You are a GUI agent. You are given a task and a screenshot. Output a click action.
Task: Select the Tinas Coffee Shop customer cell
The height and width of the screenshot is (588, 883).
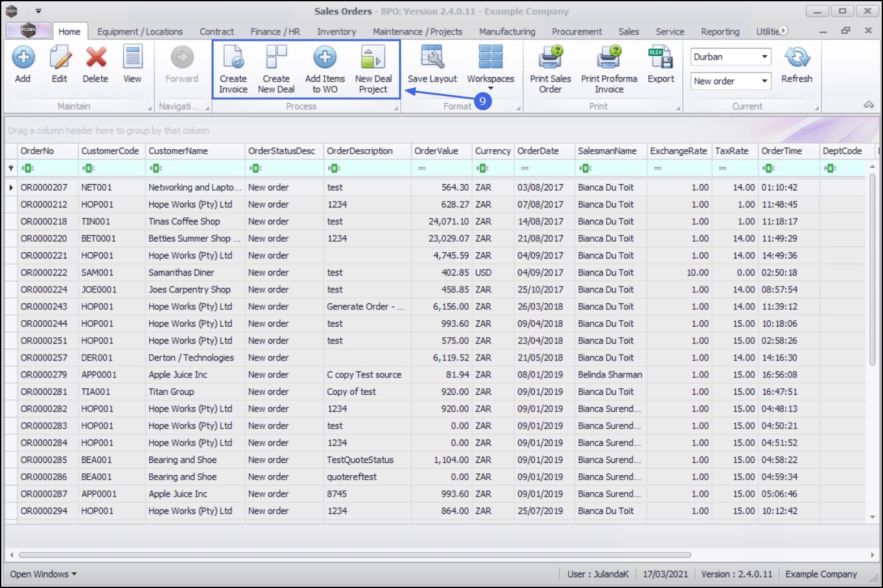(195, 222)
